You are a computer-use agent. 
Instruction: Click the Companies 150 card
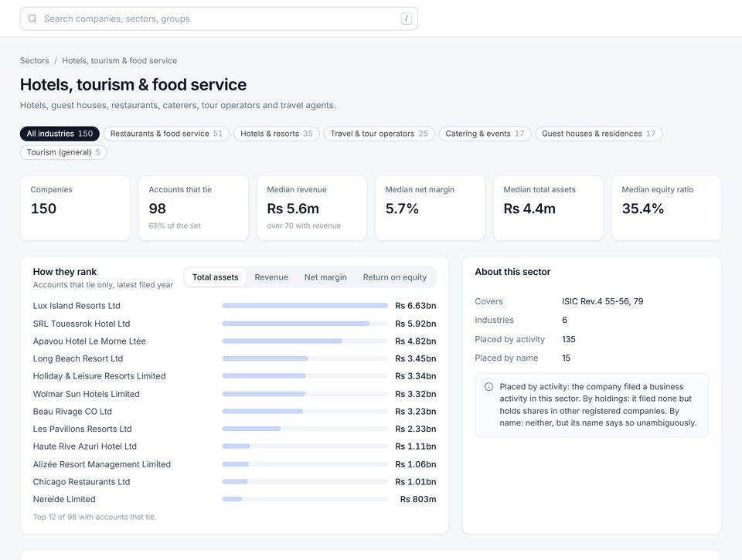pos(75,208)
